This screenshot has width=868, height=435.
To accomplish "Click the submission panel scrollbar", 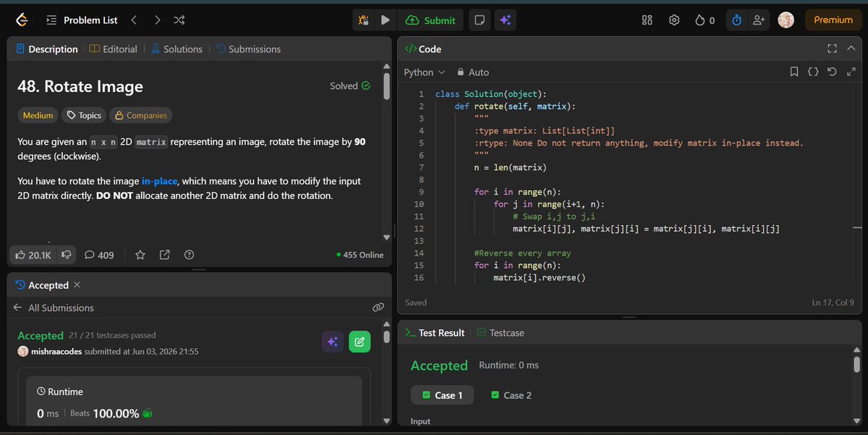I will [386, 337].
